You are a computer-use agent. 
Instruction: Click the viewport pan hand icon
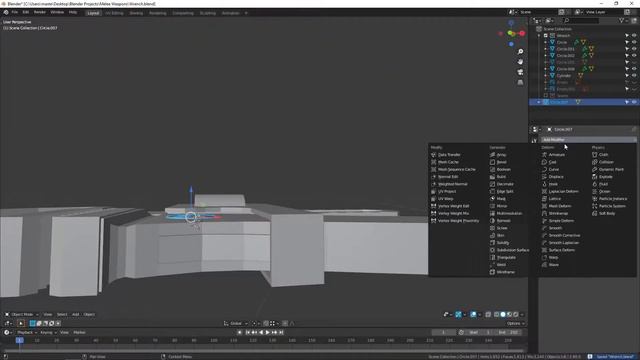(x=520, y=62)
